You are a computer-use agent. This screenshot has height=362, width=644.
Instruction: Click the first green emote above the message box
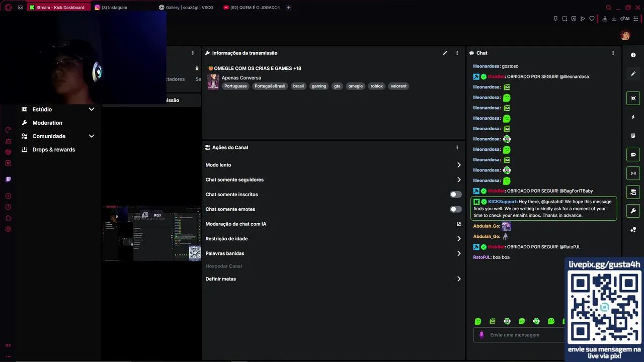(x=478, y=321)
